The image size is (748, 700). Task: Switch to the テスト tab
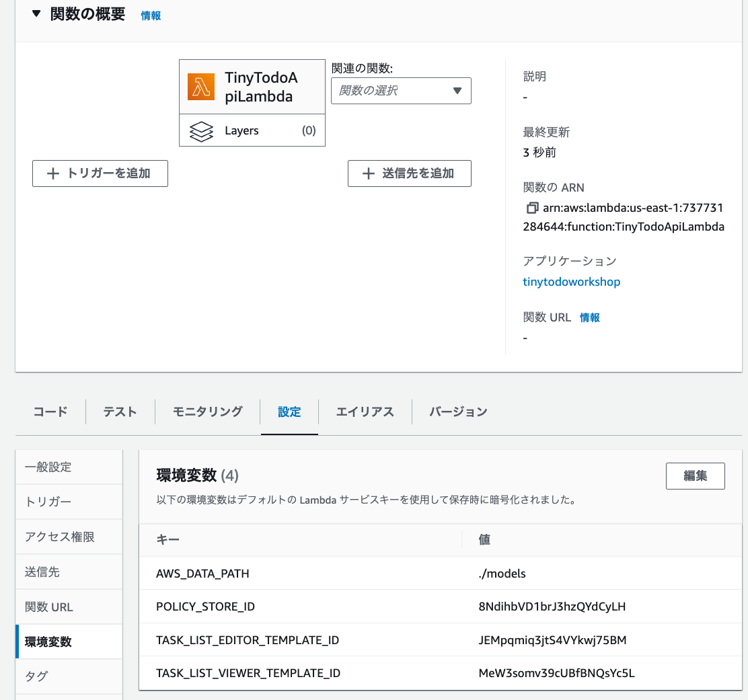pos(120,412)
